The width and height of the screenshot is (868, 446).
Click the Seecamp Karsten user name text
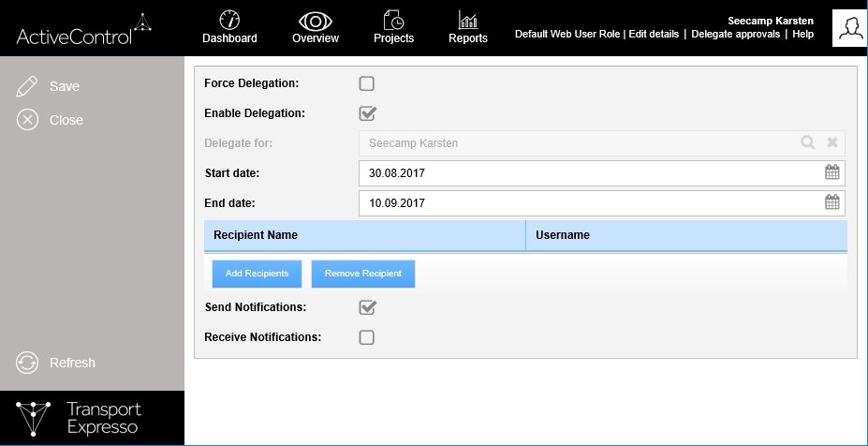point(771,21)
